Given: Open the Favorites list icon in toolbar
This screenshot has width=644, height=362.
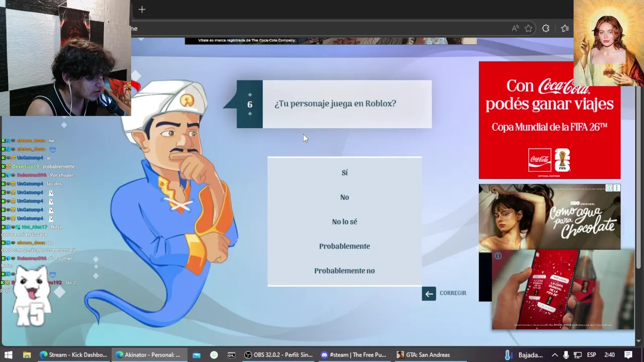Looking at the screenshot, I should click(565, 29).
